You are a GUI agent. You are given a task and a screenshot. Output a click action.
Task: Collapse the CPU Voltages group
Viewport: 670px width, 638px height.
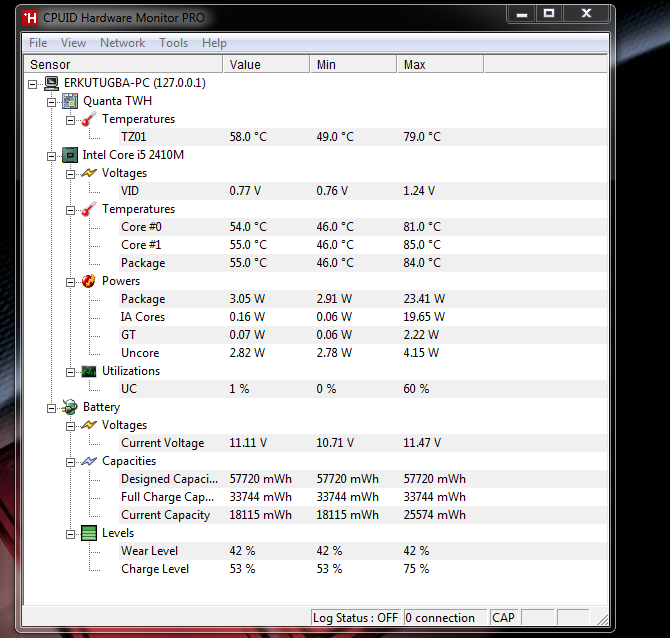tap(70, 174)
